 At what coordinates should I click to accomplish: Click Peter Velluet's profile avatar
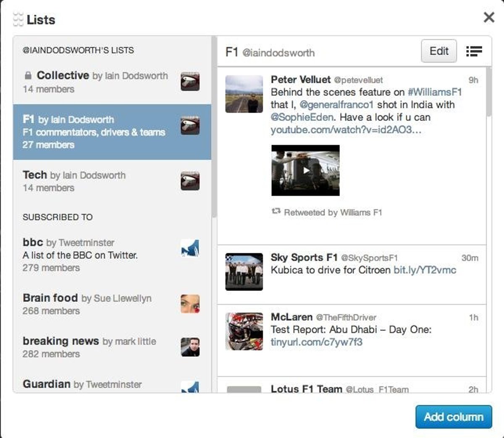pos(244,94)
